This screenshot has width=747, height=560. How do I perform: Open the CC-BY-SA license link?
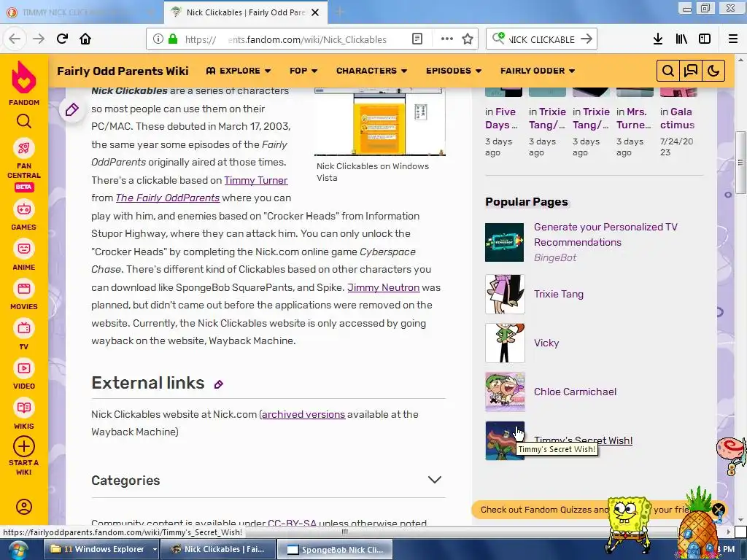coord(292,522)
